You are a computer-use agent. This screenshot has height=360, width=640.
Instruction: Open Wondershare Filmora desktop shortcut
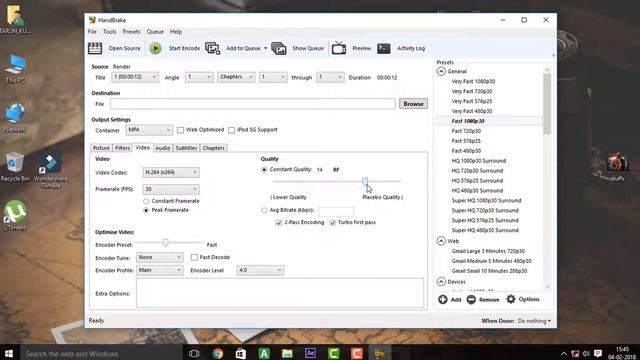click(x=50, y=170)
